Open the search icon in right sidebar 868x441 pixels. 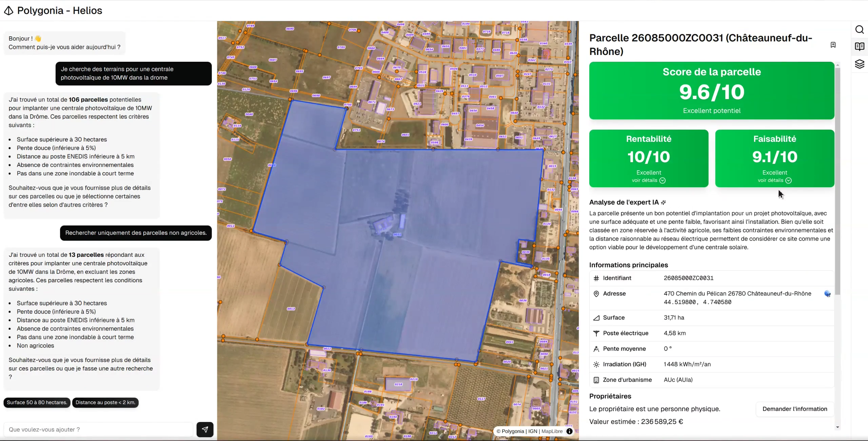click(x=860, y=30)
